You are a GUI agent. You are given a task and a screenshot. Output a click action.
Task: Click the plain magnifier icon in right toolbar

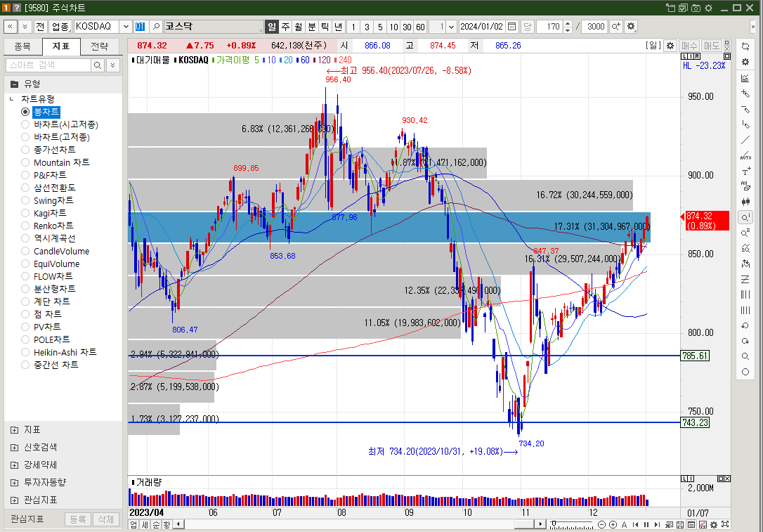coord(745,357)
